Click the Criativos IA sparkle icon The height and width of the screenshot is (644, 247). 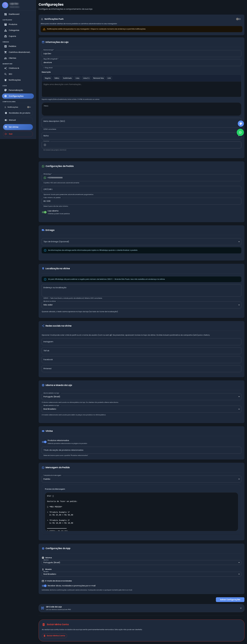tap(6, 68)
